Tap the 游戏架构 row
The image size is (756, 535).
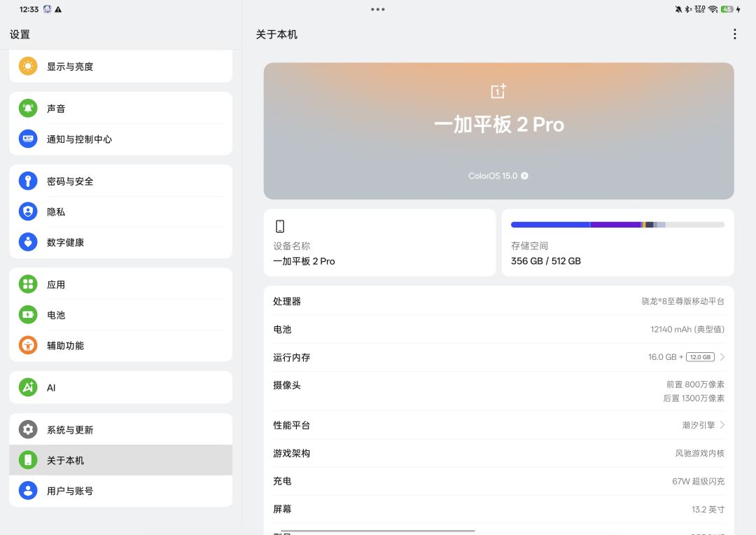(498, 453)
